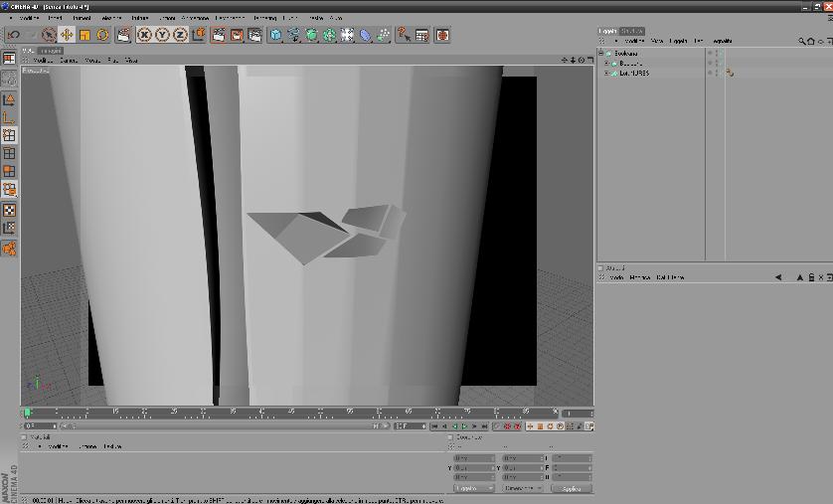Click the Play forward button

pos(465,426)
